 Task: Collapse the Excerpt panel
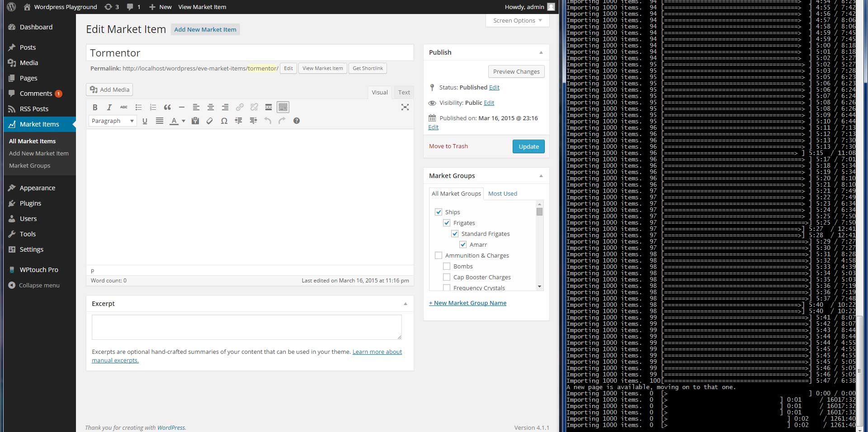coord(406,304)
